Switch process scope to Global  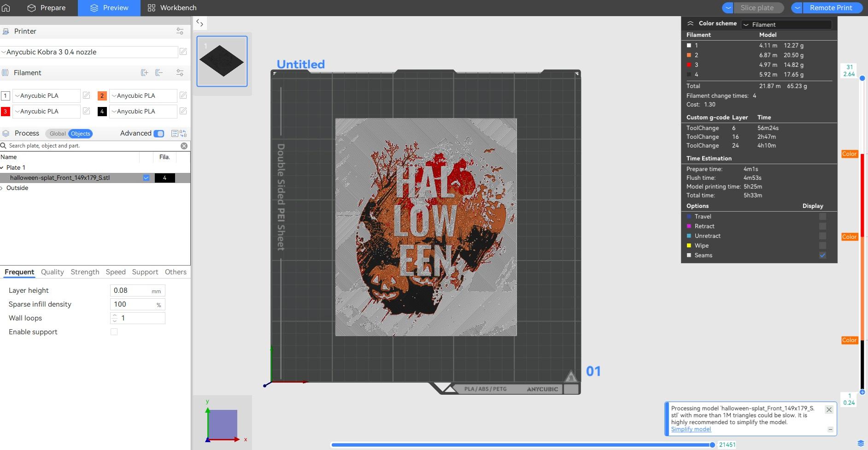point(58,134)
